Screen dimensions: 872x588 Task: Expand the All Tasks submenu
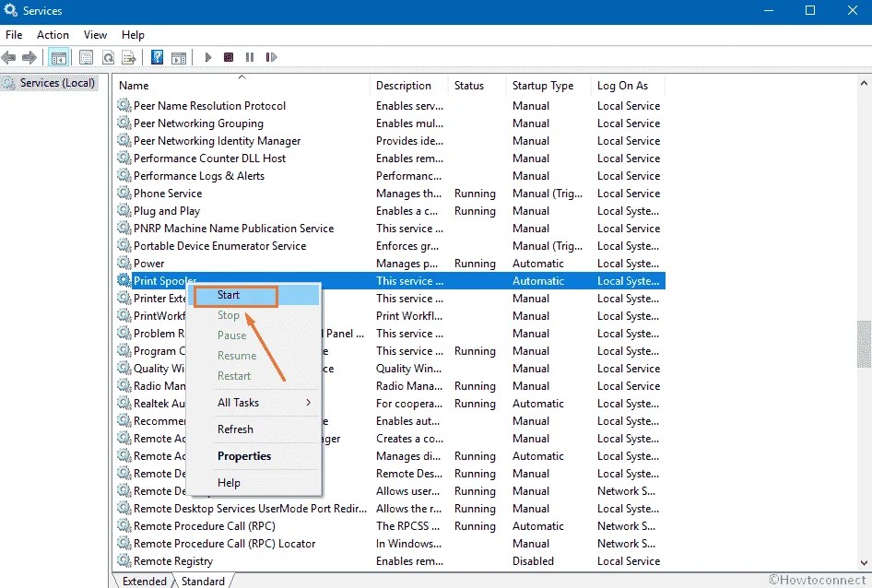[x=243, y=402]
